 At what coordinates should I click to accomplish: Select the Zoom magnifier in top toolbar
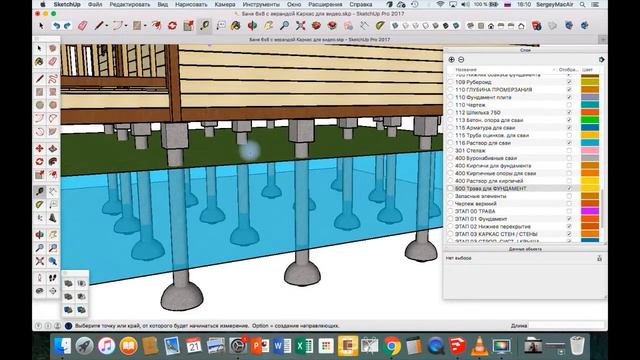284,26
